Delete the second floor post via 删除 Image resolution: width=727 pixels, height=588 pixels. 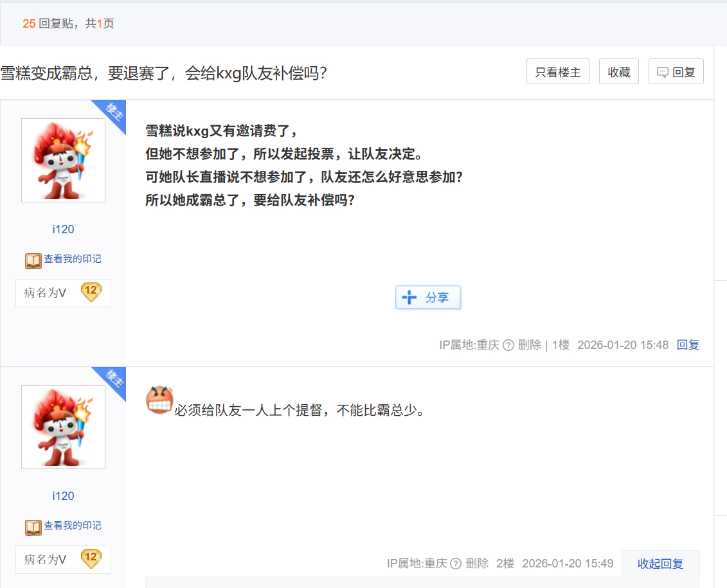[477, 564]
